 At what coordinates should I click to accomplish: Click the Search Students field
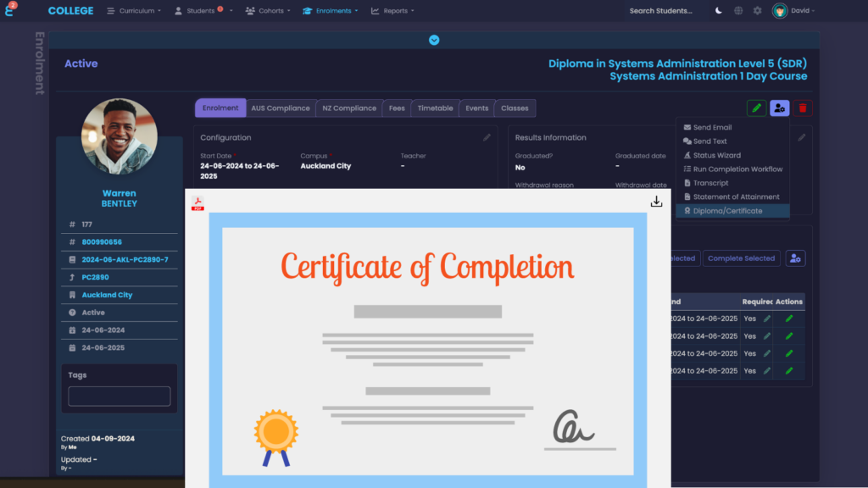coord(660,11)
